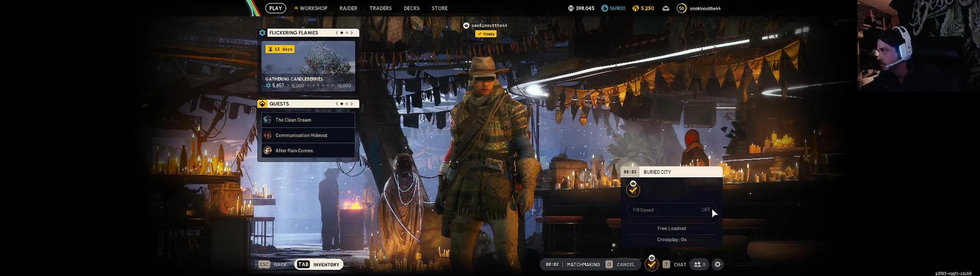Cancel matchmaking
980x276 pixels.
pos(621,264)
